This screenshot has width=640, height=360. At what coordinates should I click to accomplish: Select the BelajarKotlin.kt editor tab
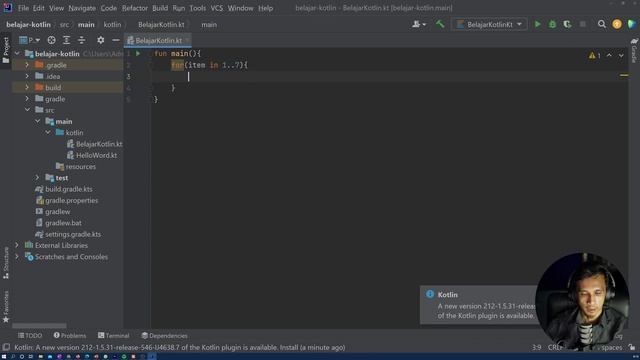pyautogui.click(x=158, y=40)
